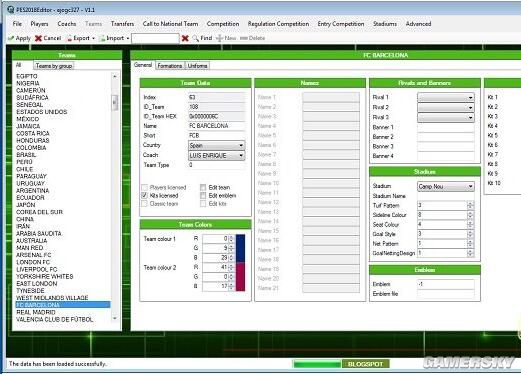Screen dimensions: 521x374
Task: Select the Teams by group tab
Action: pos(54,66)
